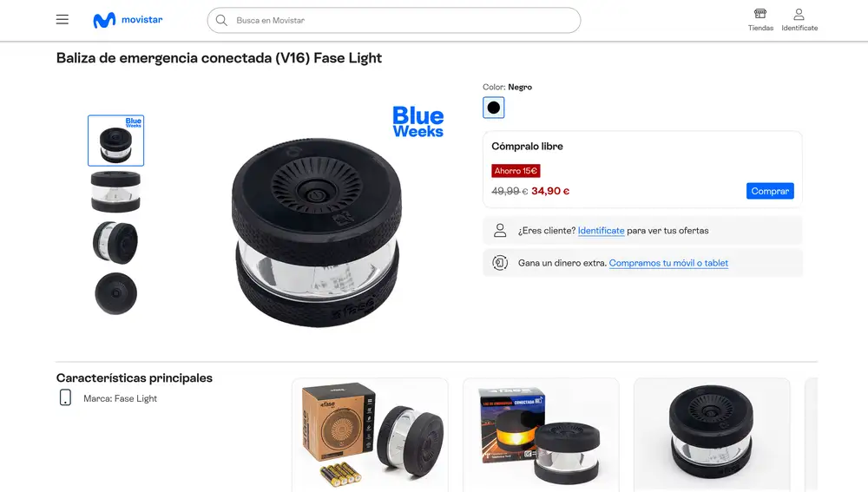Select the Negro color swatch
Screen dimensions: 868x492
(x=493, y=108)
